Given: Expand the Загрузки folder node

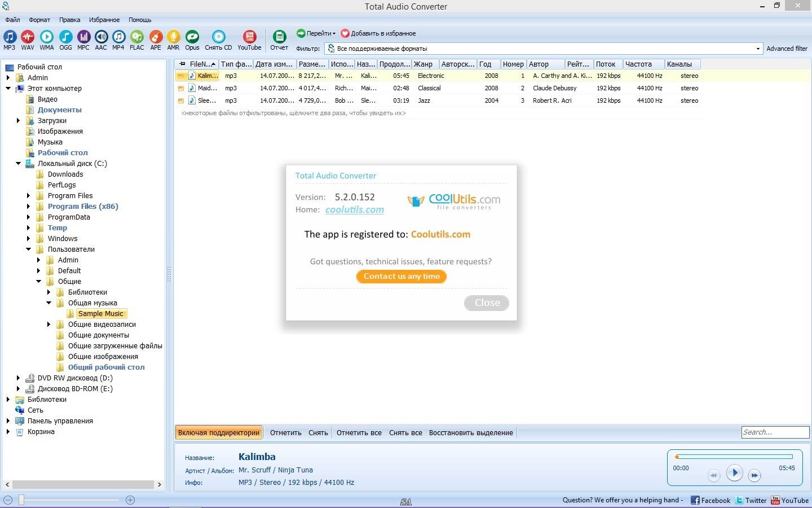Looking at the screenshot, I should [x=18, y=121].
